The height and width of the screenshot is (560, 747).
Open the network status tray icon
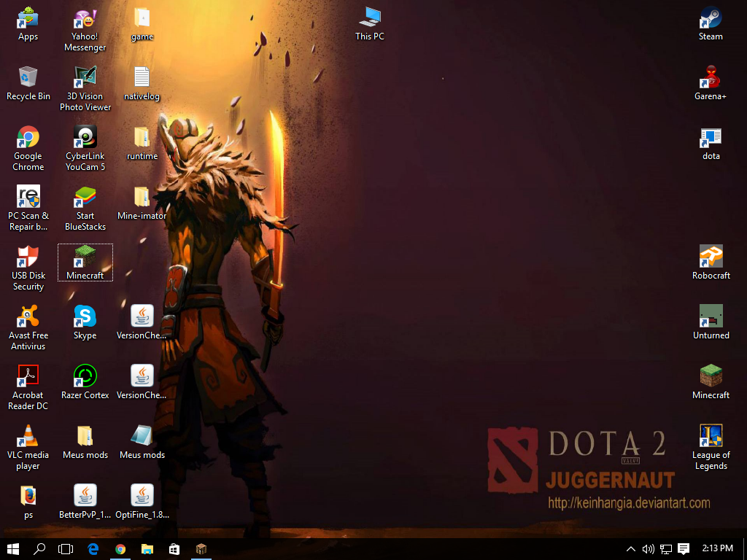[665, 549]
